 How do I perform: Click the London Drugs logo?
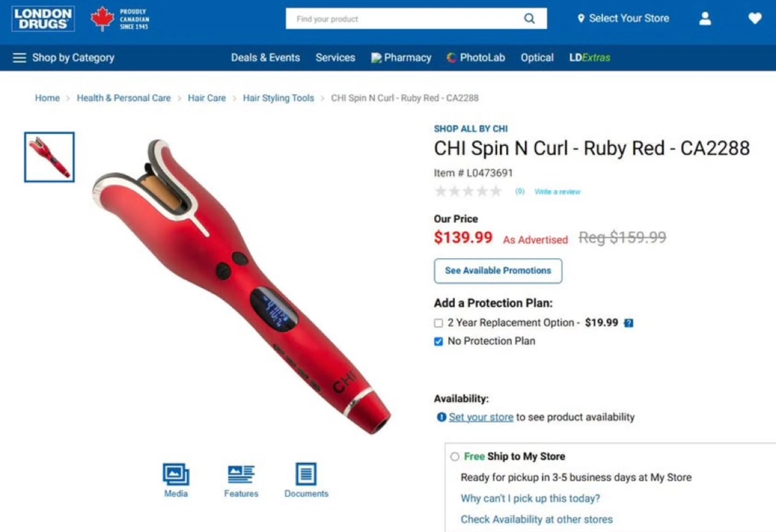tap(43, 19)
